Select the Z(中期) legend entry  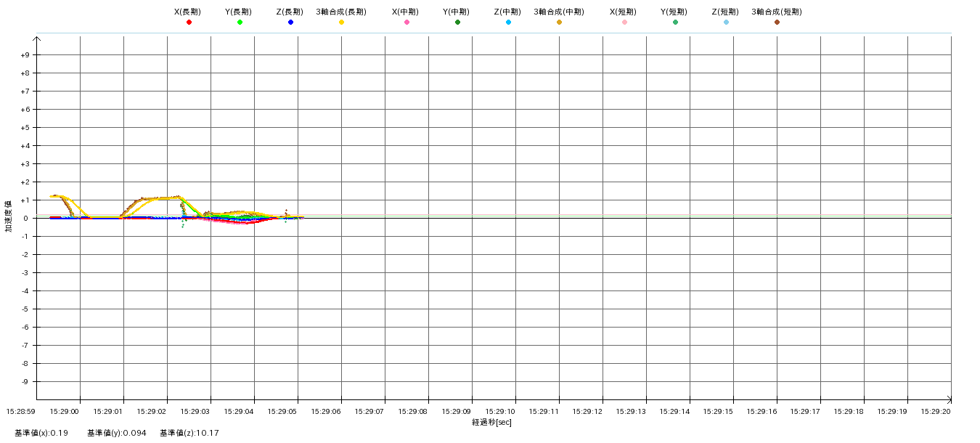(507, 12)
